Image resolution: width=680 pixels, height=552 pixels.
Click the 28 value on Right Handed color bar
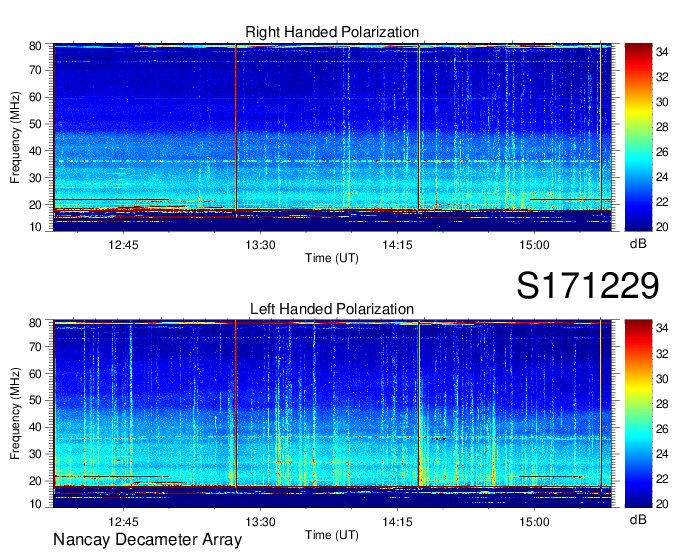tap(662, 127)
